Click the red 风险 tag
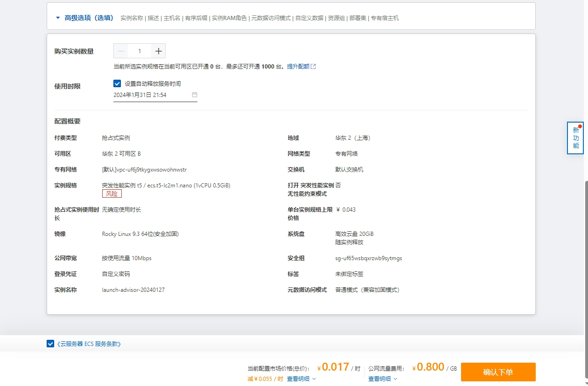This screenshot has width=588, height=386. 112,193
